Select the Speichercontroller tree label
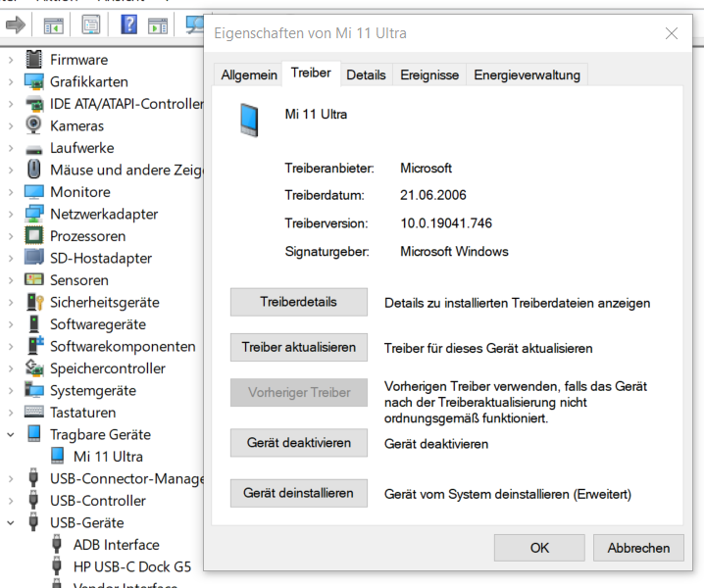Screen dimensions: 704x588 coord(108,368)
